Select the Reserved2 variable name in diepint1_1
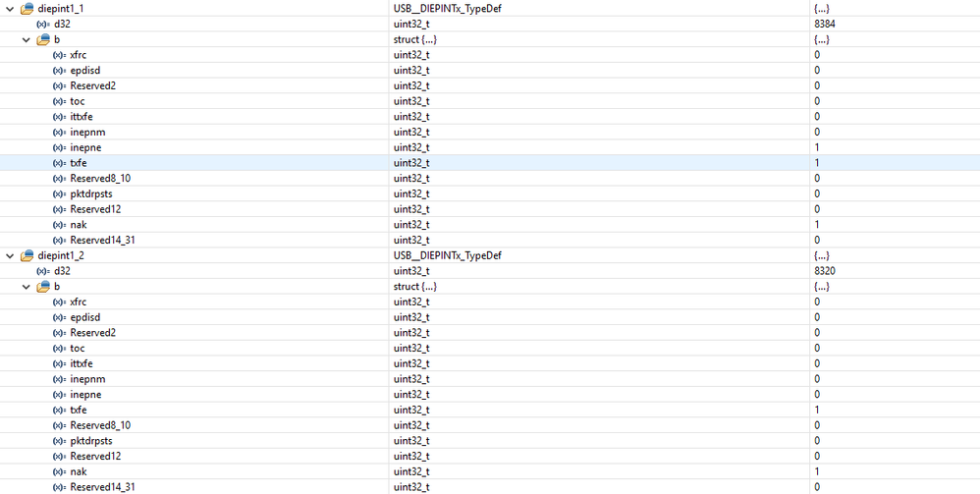Viewport: 980px width, 494px height. pyautogui.click(x=92, y=85)
